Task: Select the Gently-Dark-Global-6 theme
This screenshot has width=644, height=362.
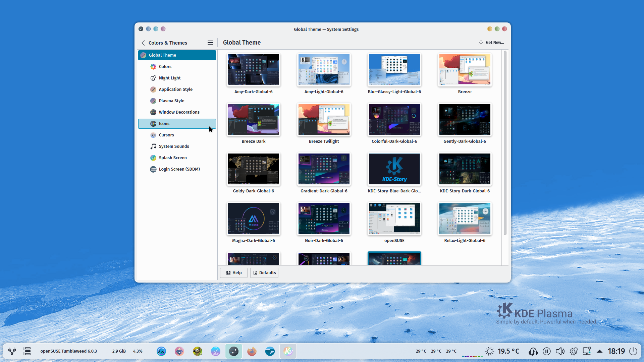Action: tap(465, 119)
